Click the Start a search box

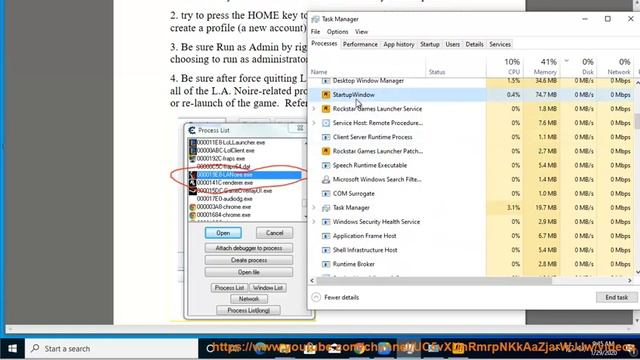click(112, 349)
